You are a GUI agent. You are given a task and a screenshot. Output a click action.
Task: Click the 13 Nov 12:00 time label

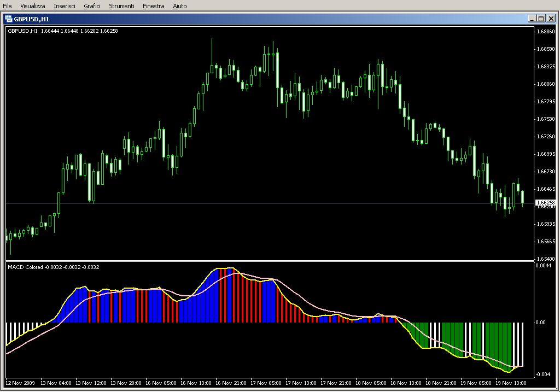pos(91,383)
